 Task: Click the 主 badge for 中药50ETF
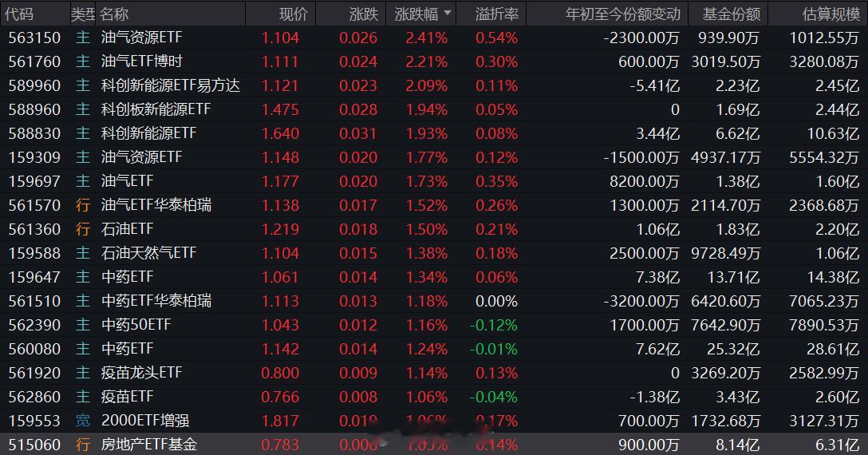click(x=83, y=325)
